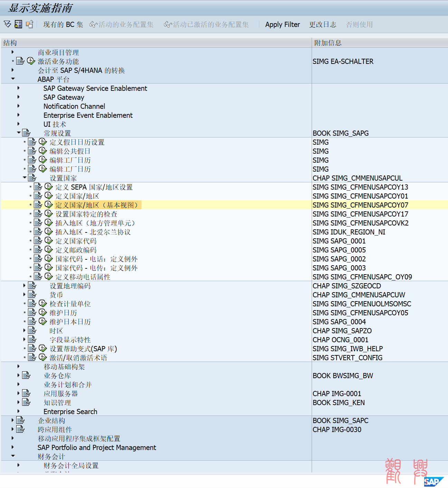Open documentation icon for 知识管理

pos(26,402)
